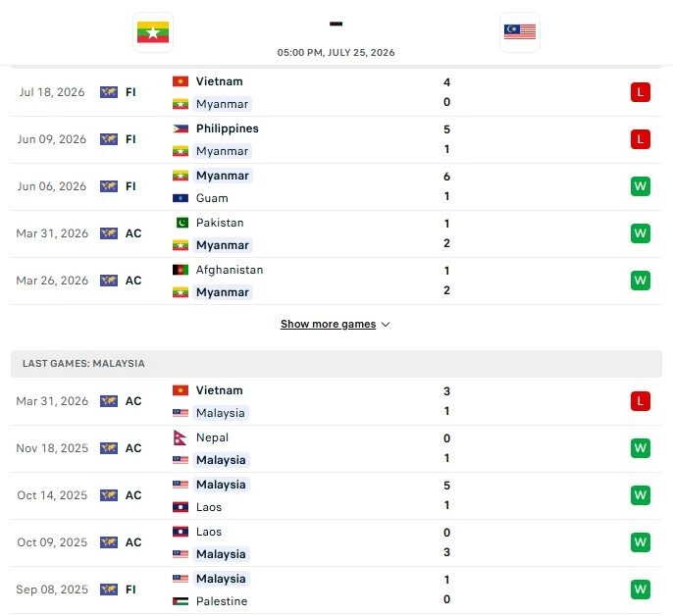Click Nepal flag icon
Screen dimensions: 673x616
180,437
